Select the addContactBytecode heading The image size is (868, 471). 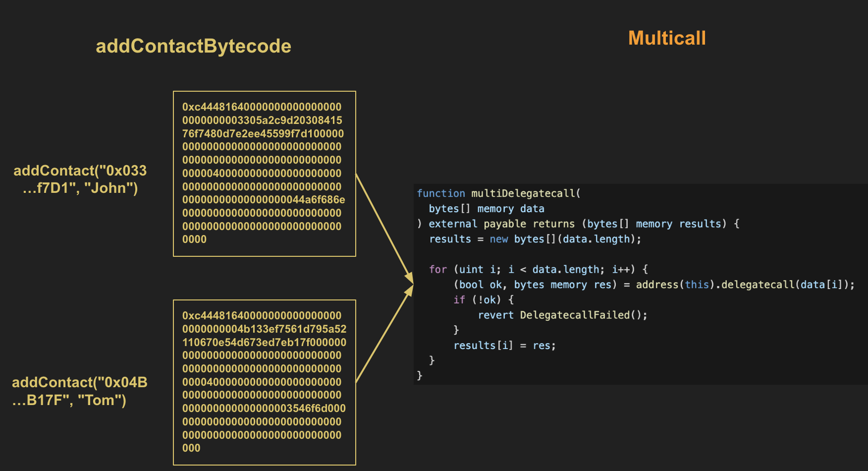(x=194, y=46)
